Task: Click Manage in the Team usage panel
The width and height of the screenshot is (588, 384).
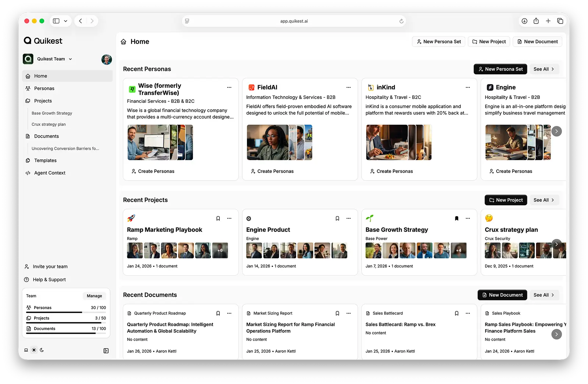Action: pos(94,296)
